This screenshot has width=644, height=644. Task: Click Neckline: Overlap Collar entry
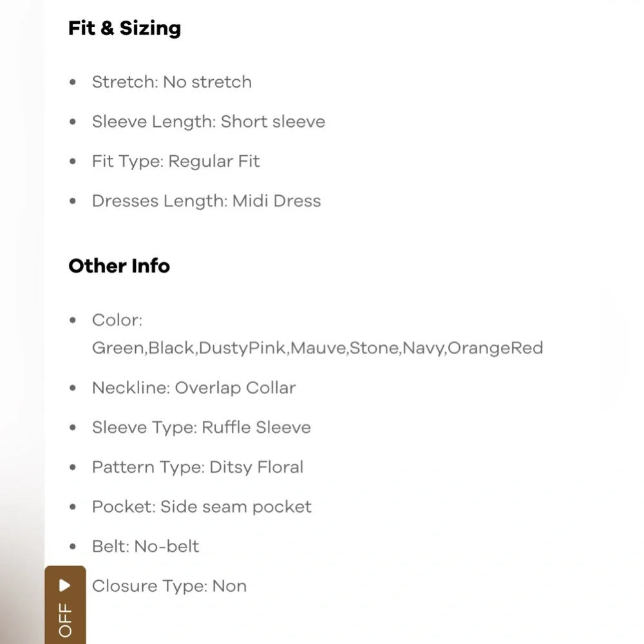coord(194,388)
